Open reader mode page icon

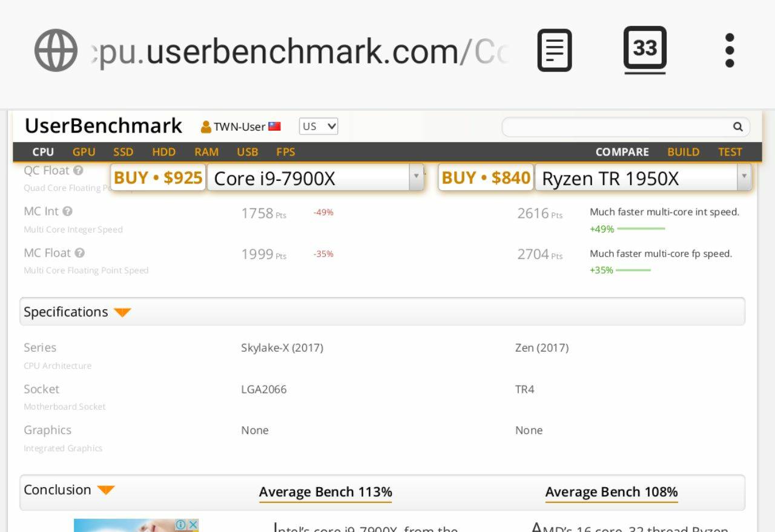[554, 51]
